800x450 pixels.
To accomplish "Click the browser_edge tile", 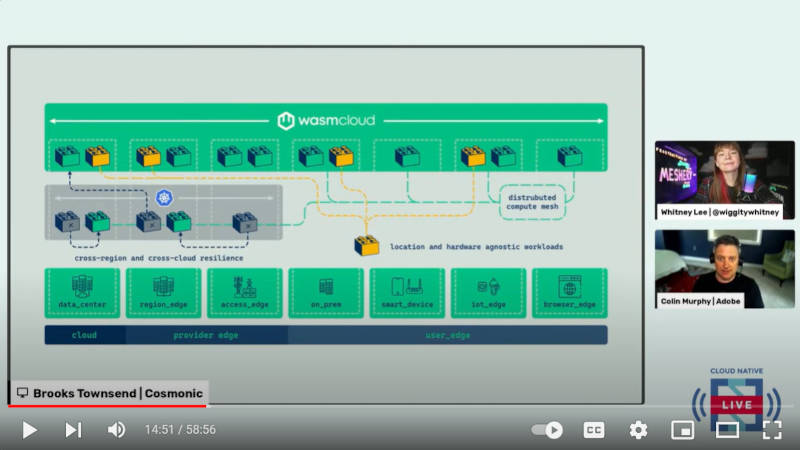I will coord(569,293).
